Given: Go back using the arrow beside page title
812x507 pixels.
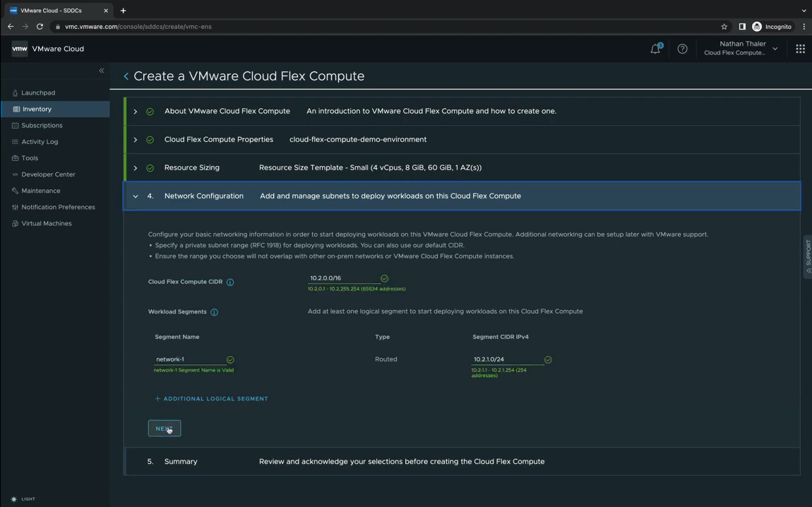Looking at the screenshot, I should 126,76.
